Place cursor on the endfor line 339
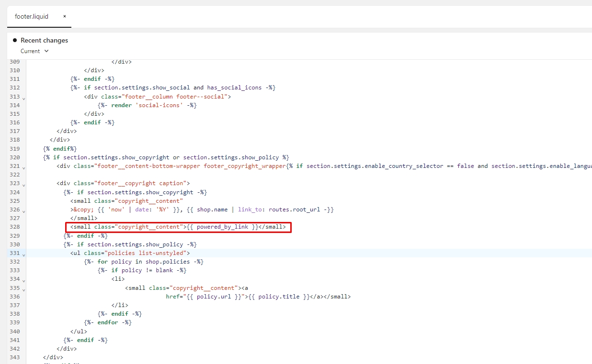592x364 pixels. pos(108,322)
